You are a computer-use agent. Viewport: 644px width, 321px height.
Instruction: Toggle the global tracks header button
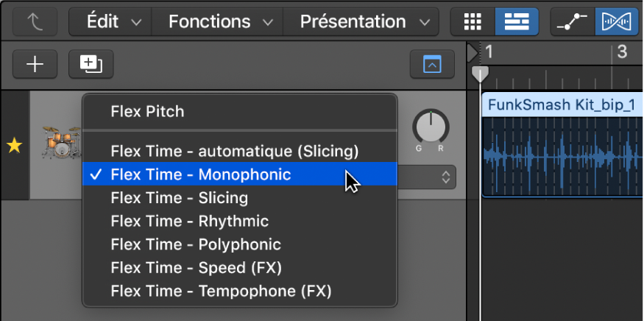[432, 64]
